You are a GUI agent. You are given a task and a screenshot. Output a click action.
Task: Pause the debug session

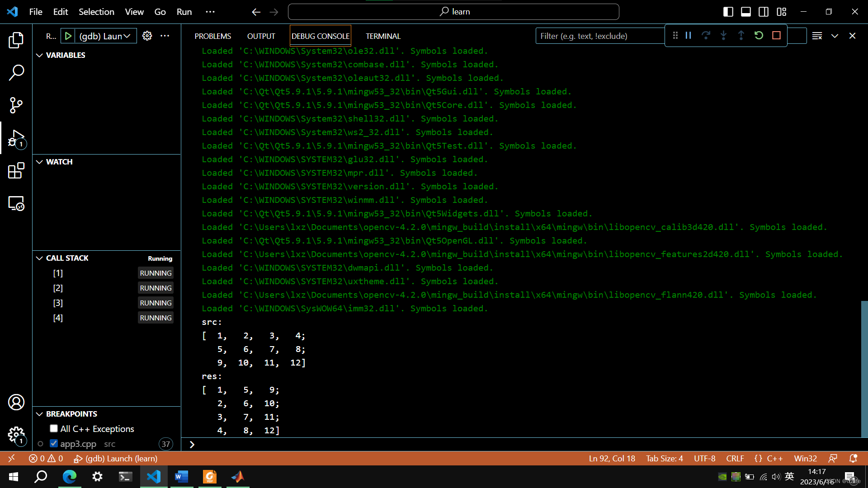[x=688, y=36]
